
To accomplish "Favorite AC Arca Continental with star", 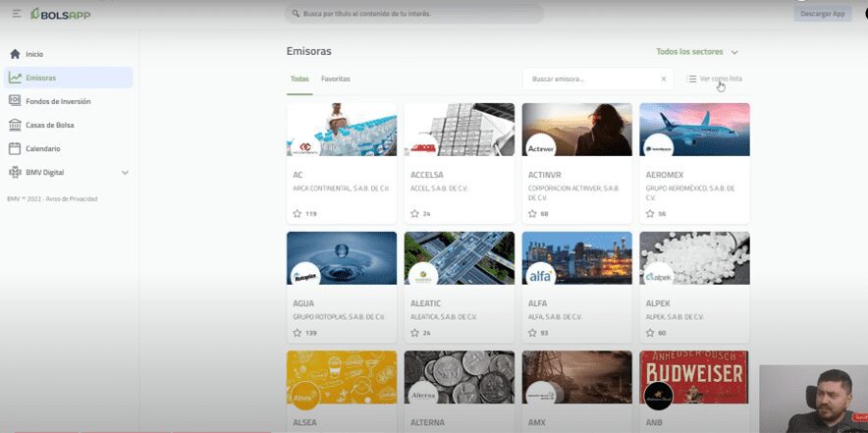I will [x=297, y=213].
